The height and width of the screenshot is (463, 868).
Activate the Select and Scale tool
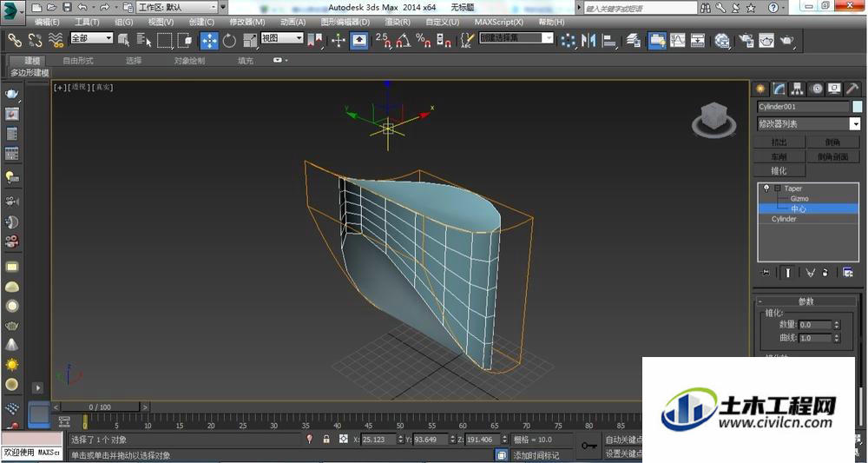click(250, 40)
